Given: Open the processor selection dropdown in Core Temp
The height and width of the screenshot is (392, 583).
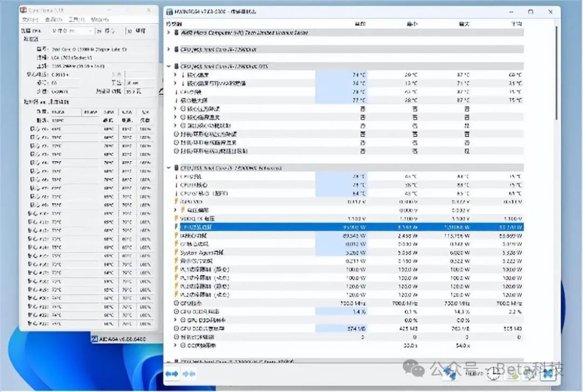Looking at the screenshot, I should pos(71,31).
